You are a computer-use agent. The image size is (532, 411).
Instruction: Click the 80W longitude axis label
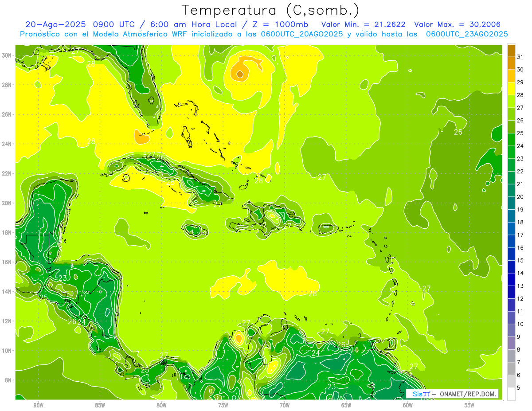click(161, 405)
